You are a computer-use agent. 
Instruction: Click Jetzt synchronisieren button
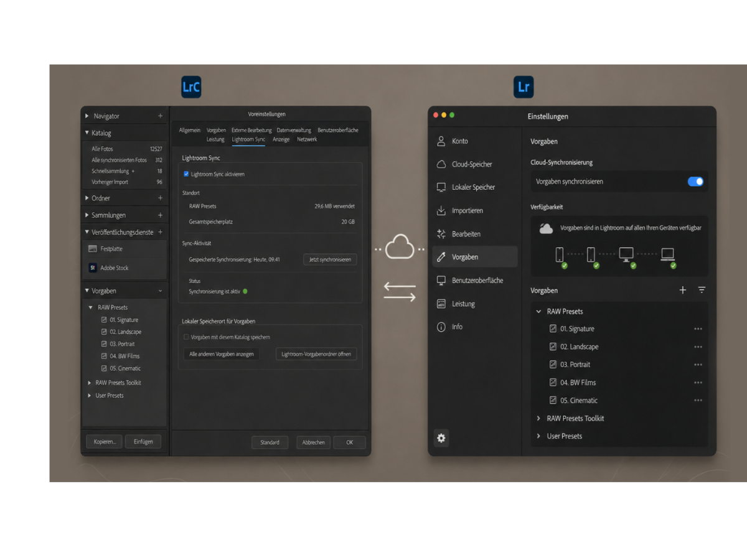pos(330,259)
